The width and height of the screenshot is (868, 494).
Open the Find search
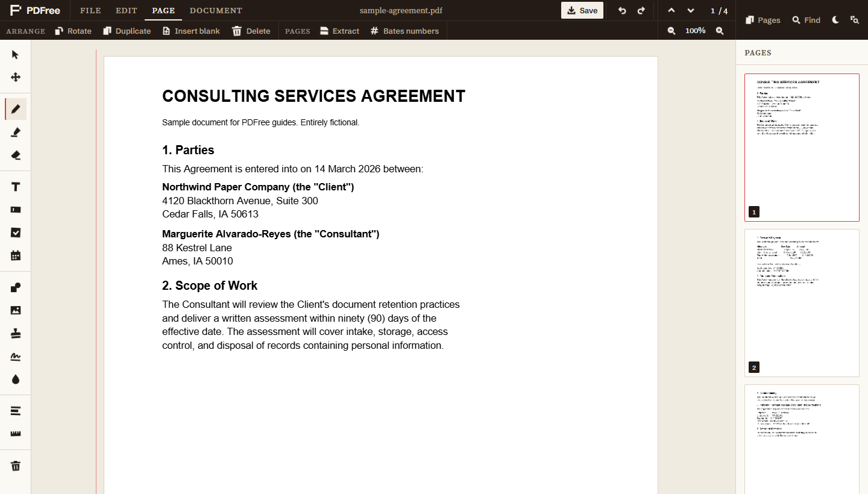pyautogui.click(x=807, y=20)
